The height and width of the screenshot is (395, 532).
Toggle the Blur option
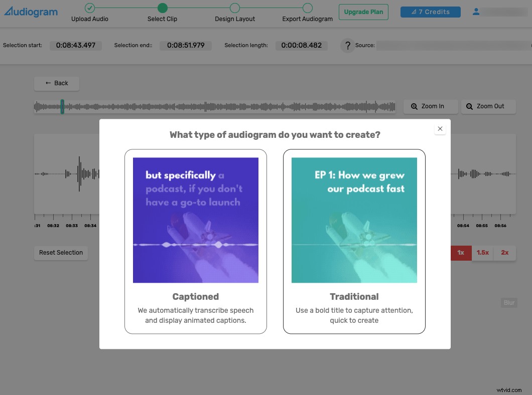tap(509, 302)
